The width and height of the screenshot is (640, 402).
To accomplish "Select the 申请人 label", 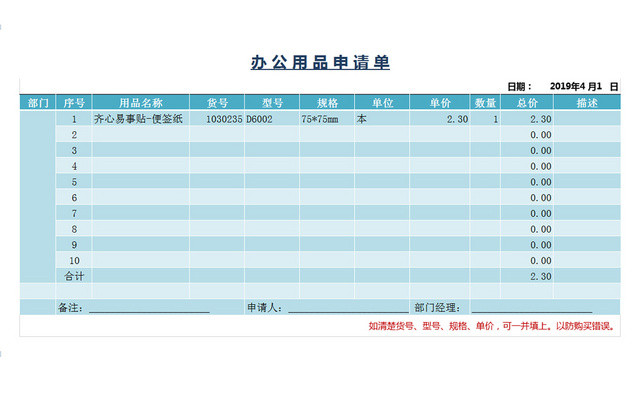I will [x=264, y=308].
